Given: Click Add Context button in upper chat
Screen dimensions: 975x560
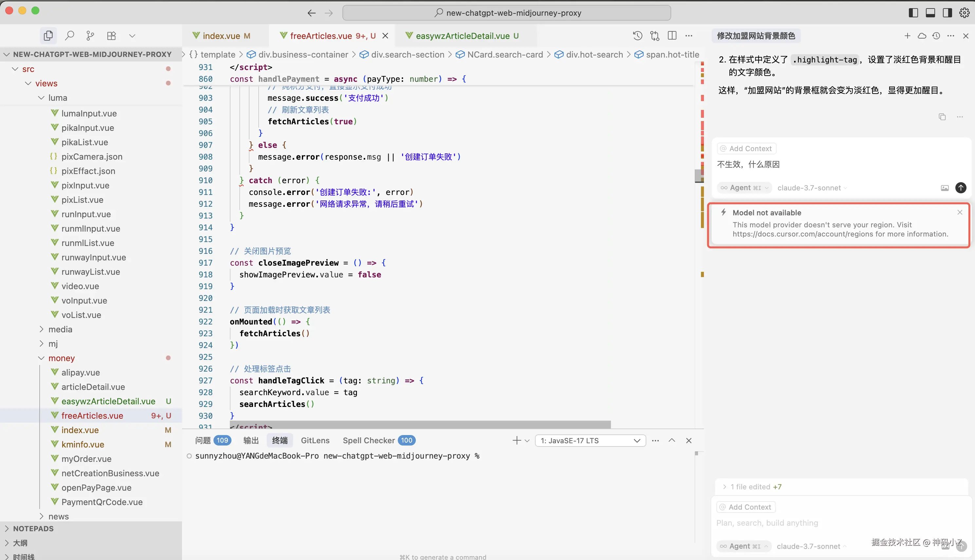Looking at the screenshot, I should point(746,149).
